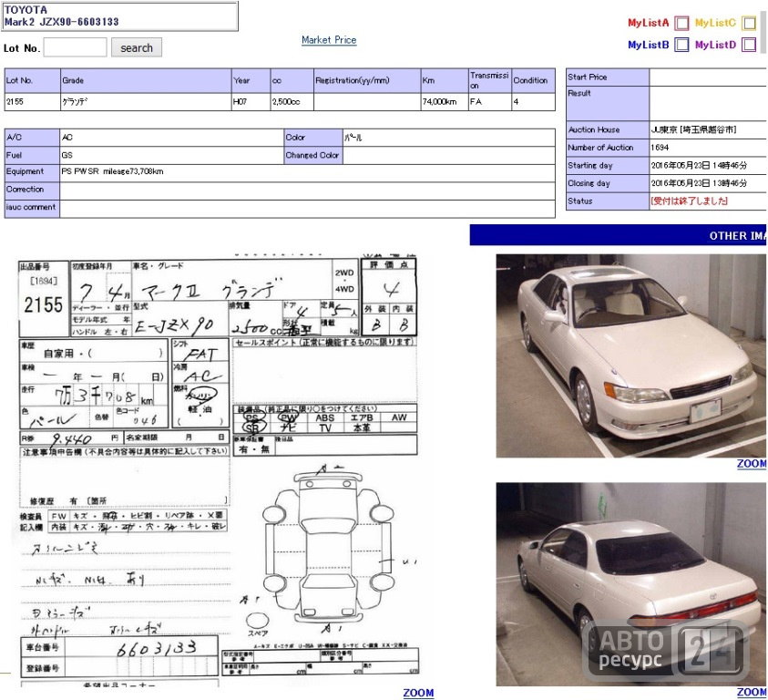Click the search button
The height and width of the screenshot is (700, 768).
click(x=137, y=47)
